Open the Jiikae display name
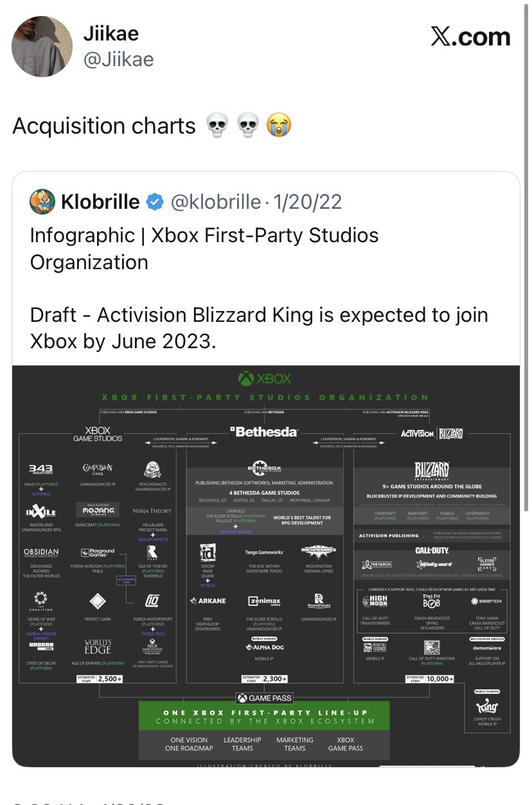 (x=111, y=33)
